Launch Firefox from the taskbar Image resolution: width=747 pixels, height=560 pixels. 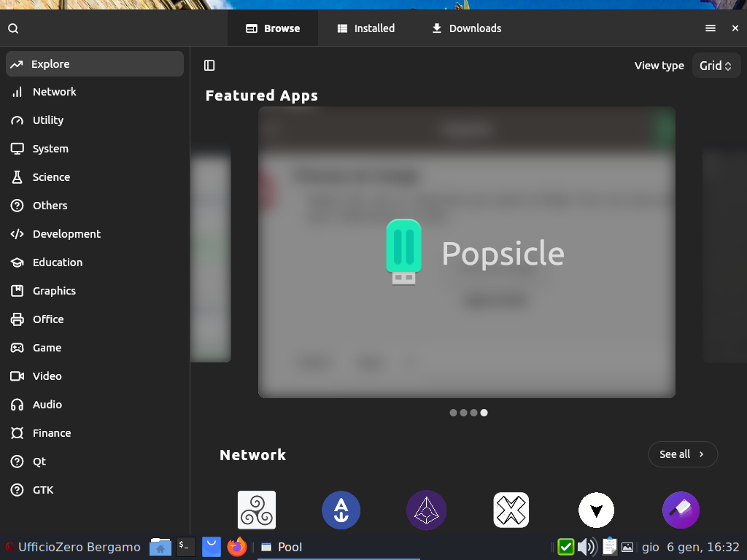coord(236,547)
